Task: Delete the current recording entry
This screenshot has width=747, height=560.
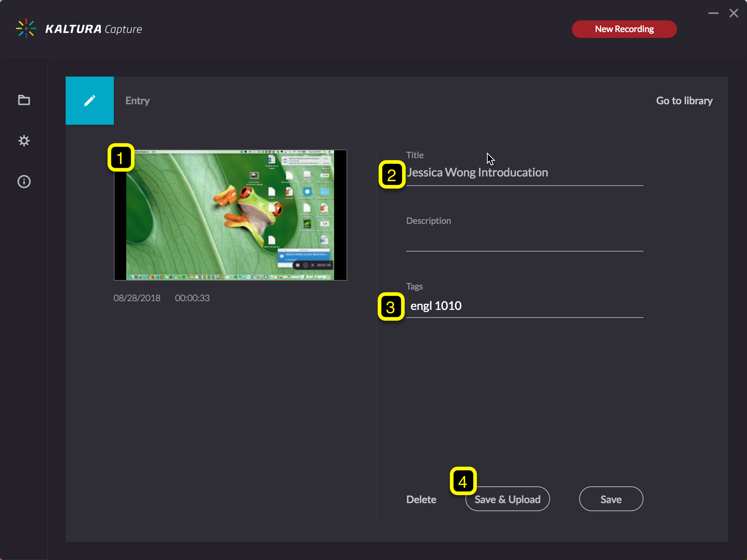Action: tap(421, 499)
